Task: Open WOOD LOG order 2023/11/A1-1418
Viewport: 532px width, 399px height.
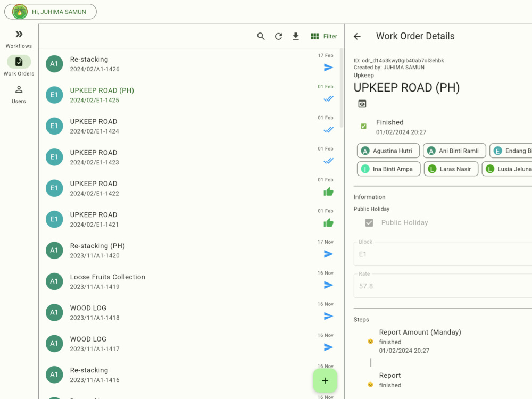Action: [x=190, y=312]
